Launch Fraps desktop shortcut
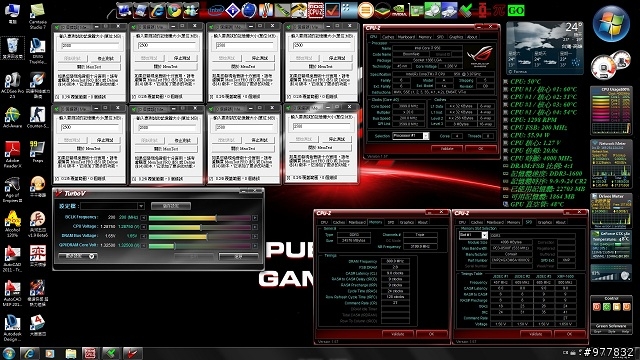The image size is (640, 360). tap(38, 152)
